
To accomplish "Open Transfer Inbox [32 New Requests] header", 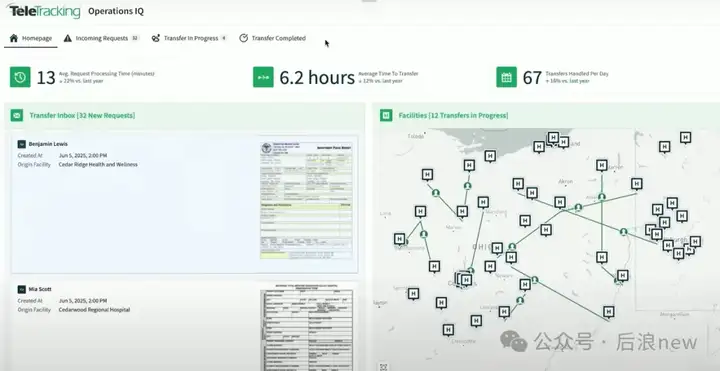I will [82, 115].
